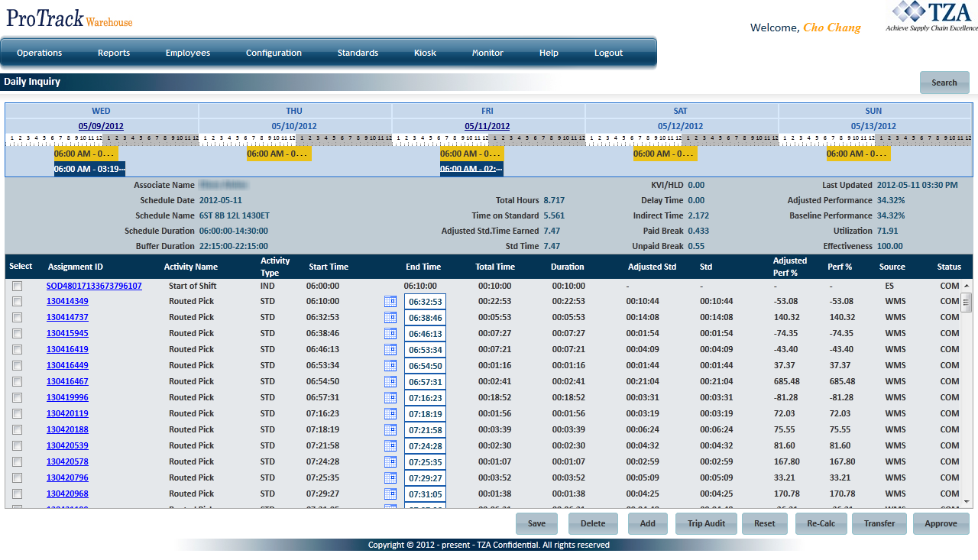Select Friday's 06:00 AM - 02: worked block
Image resolution: width=978 pixels, height=560 pixels.
click(471, 169)
